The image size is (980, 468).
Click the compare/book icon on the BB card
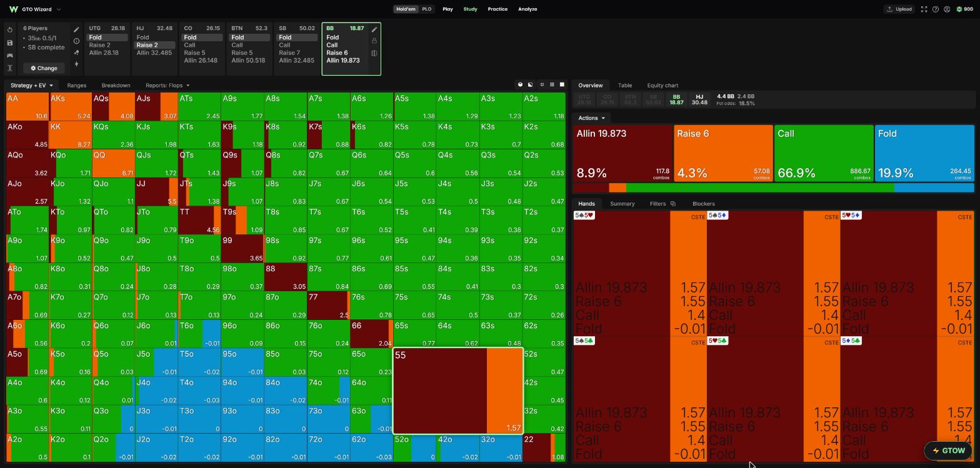click(374, 53)
